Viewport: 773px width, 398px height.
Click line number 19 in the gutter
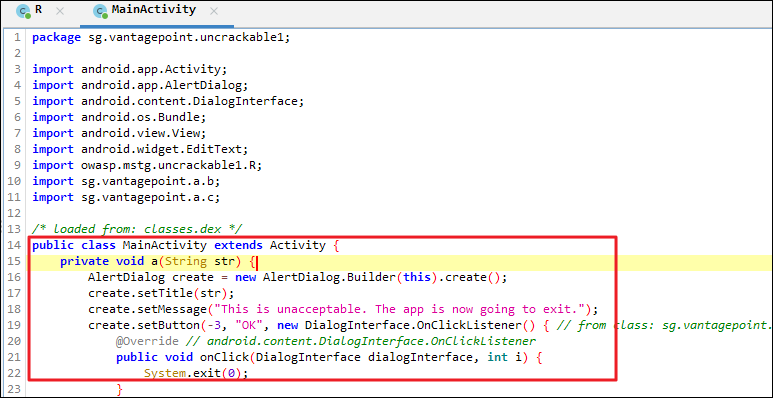(14, 325)
